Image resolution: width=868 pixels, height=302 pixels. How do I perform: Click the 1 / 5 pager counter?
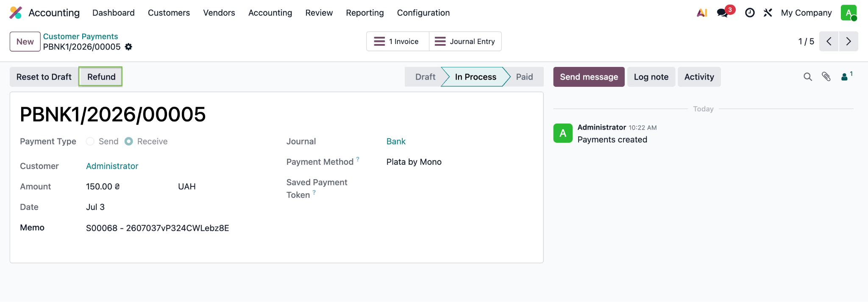coord(806,42)
